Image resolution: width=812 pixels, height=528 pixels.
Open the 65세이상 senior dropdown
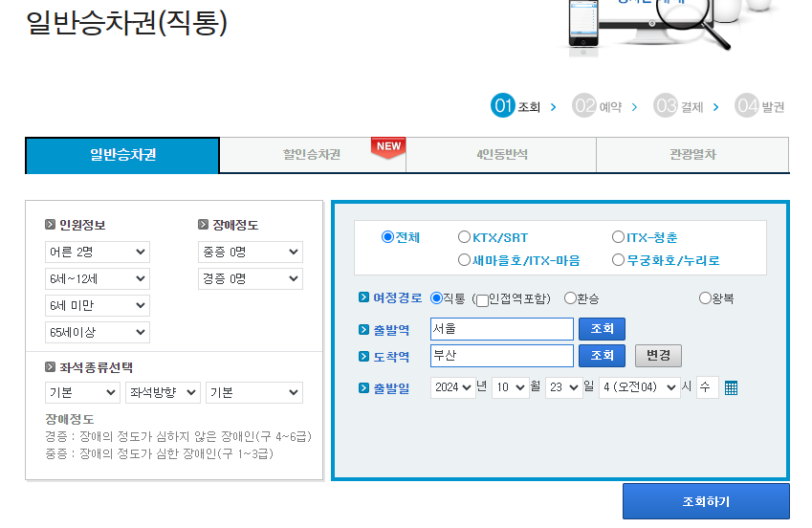[x=98, y=332]
